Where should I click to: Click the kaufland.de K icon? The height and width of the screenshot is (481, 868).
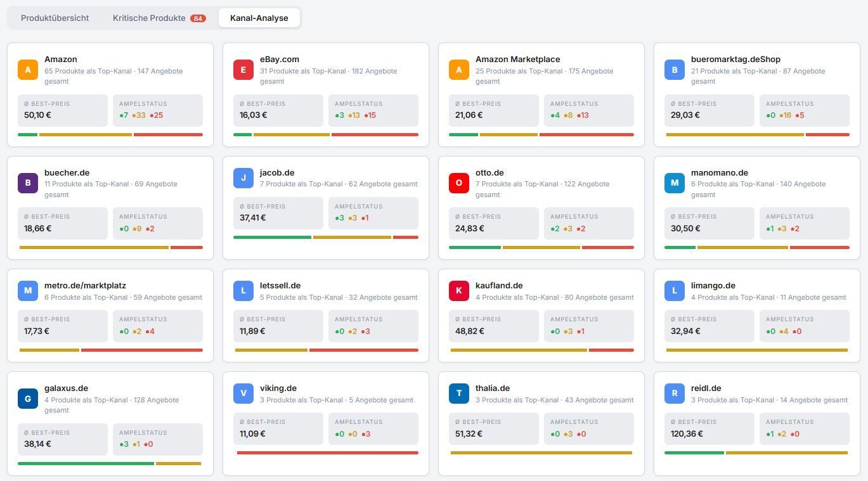[x=459, y=291]
